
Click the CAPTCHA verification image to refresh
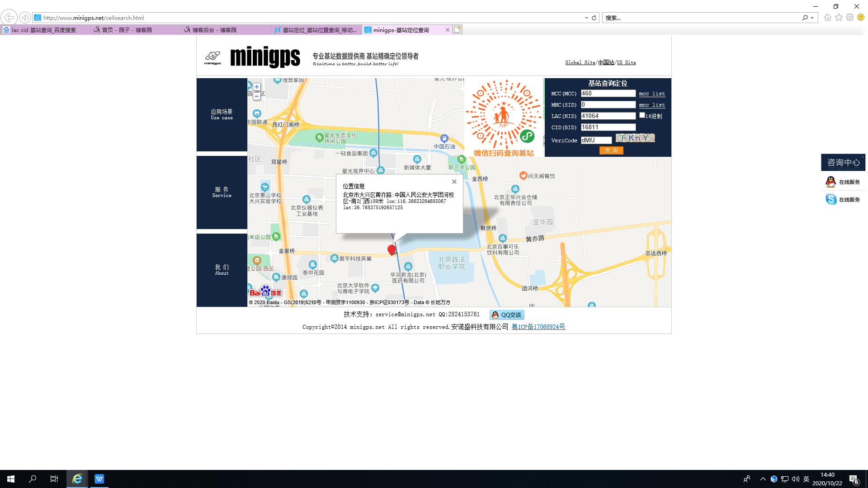pyautogui.click(x=635, y=138)
